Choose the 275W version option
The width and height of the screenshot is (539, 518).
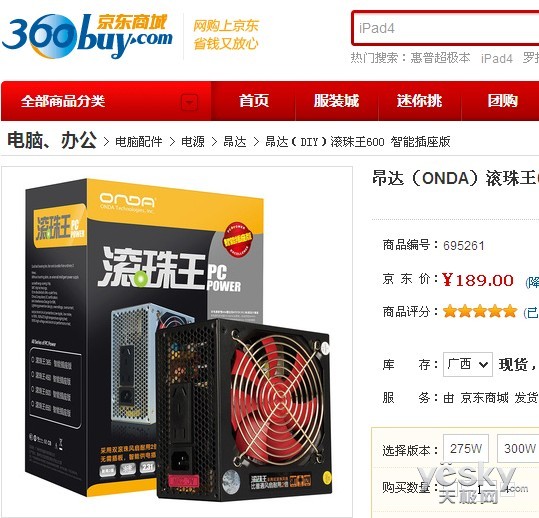coord(466,448)
